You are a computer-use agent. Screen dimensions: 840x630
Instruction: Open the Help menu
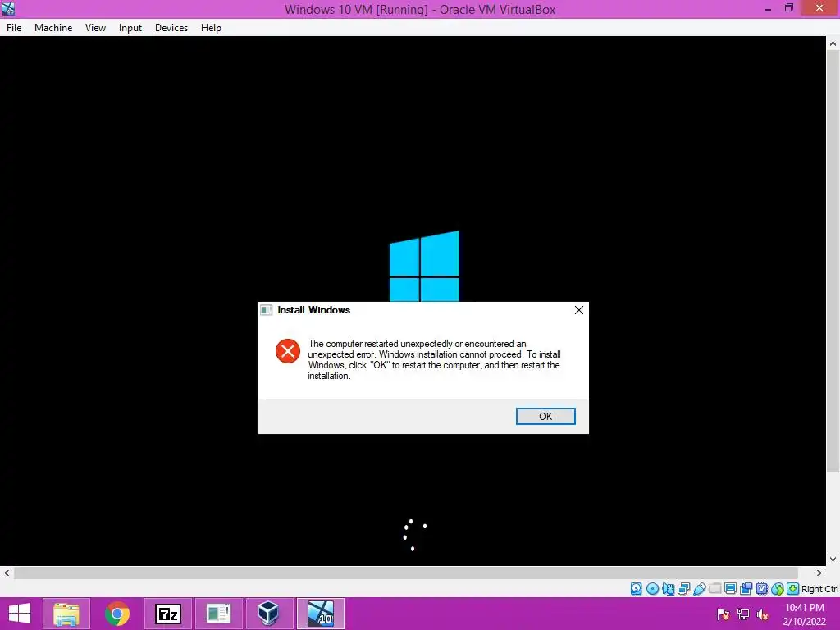(x=211, y=28)
